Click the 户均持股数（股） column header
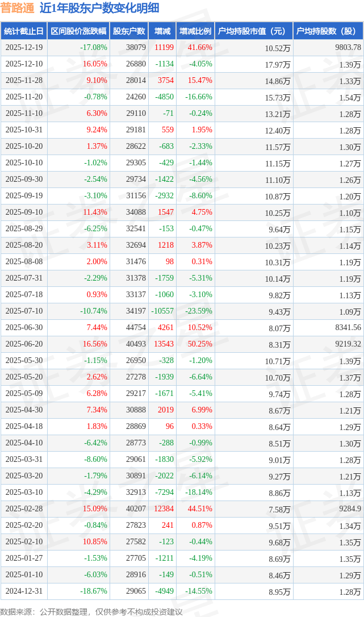364x617 pixels. [329, 31]
